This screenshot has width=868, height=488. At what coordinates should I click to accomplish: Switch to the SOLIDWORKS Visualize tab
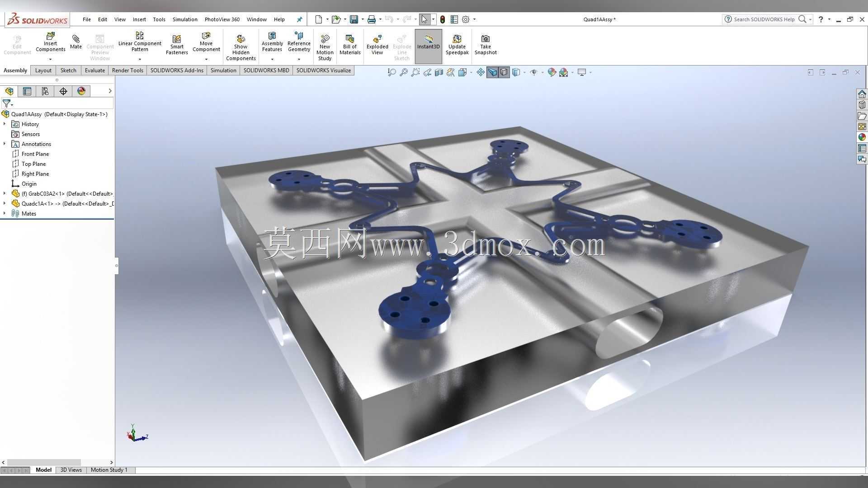323,70
